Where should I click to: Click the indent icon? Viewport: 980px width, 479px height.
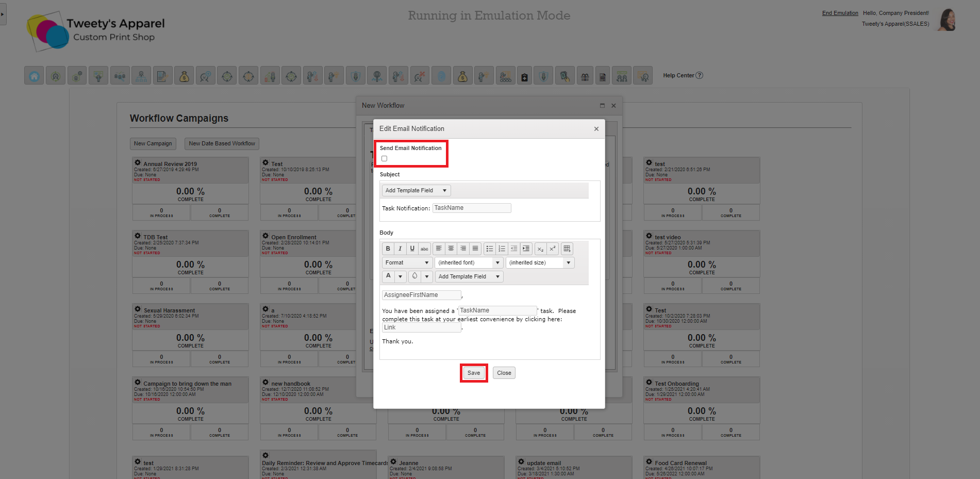tap(526, 249)
